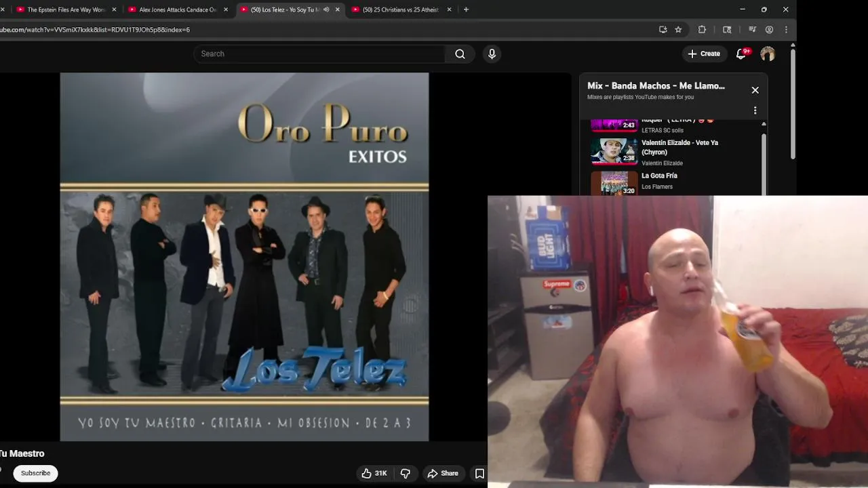This screenshot has width=868, height=488.
Task: Click the LETRAS SC solis channel name
Action: (x=663, y=130)
